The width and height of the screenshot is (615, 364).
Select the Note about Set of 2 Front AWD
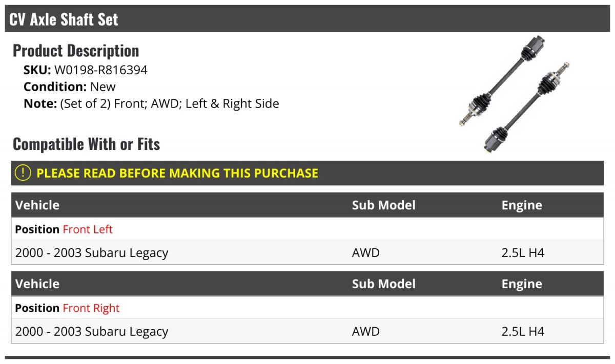point(151,103)
